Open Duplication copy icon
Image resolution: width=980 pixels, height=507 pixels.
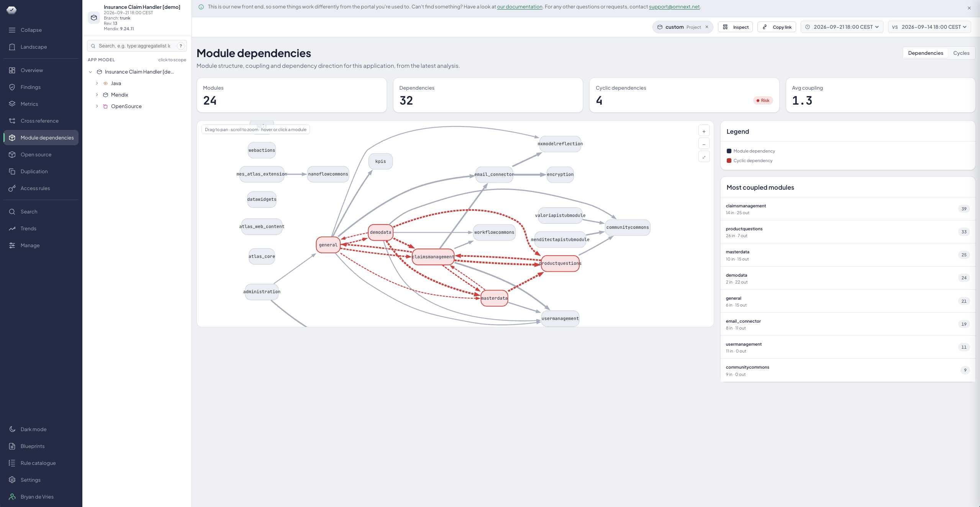pos(12,171)
